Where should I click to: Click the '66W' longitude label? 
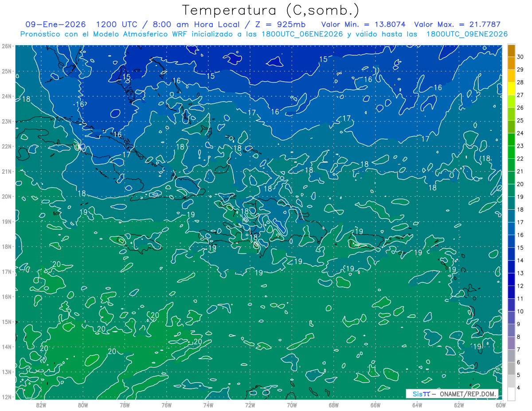(375, 405)
